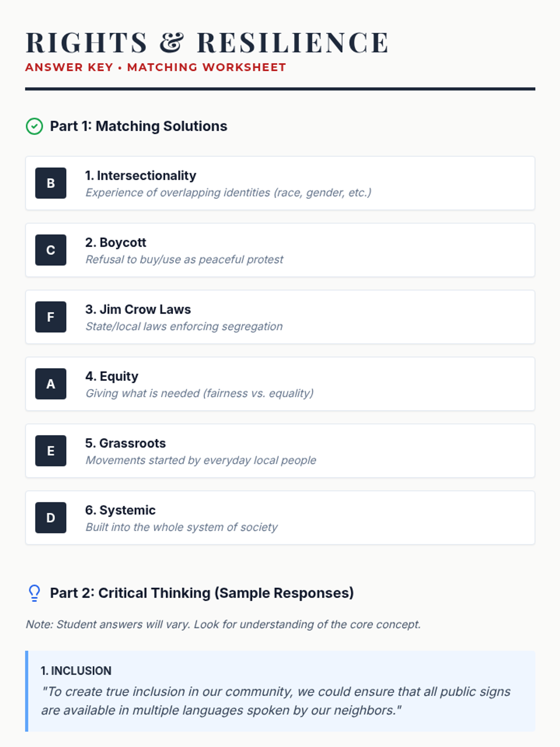Click the blue lightbulb icon
This screenshot has width=560, height=747.
click(x=34, y=593)
